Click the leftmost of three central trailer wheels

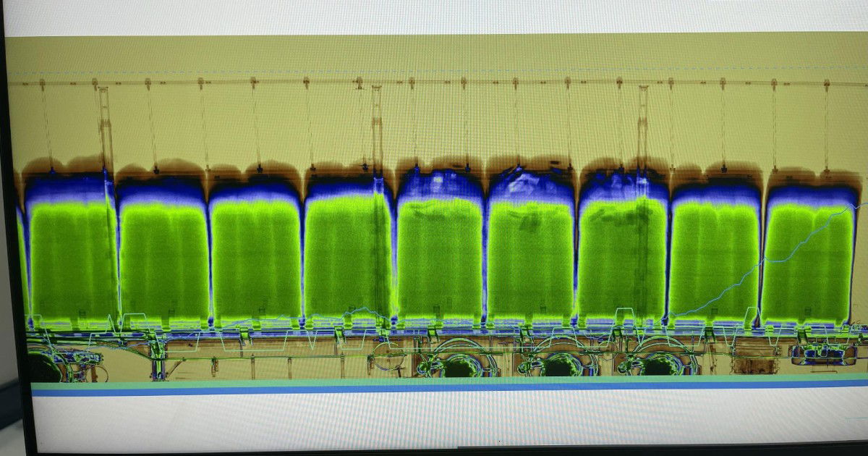click(458, 366)
